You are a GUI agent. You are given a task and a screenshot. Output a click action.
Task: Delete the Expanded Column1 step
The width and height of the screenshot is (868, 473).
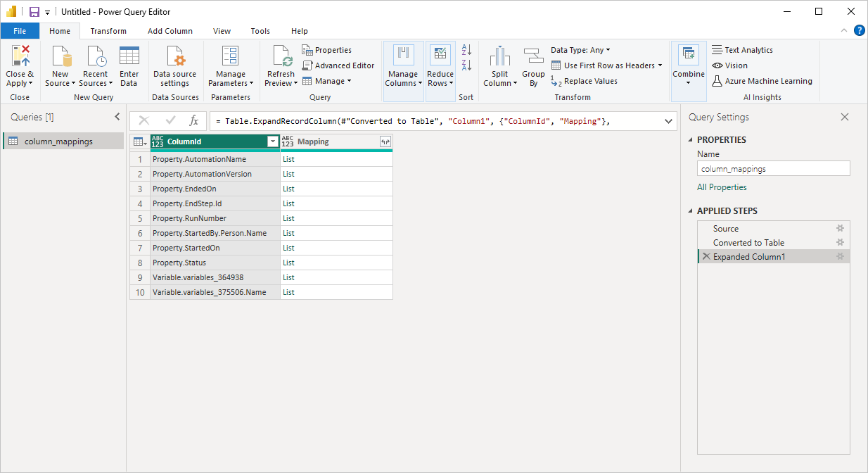[x=706, y=256]
